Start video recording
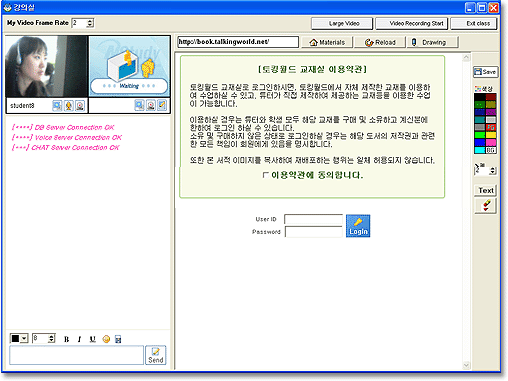Screen dimensions: 508x381 [412, 23]
